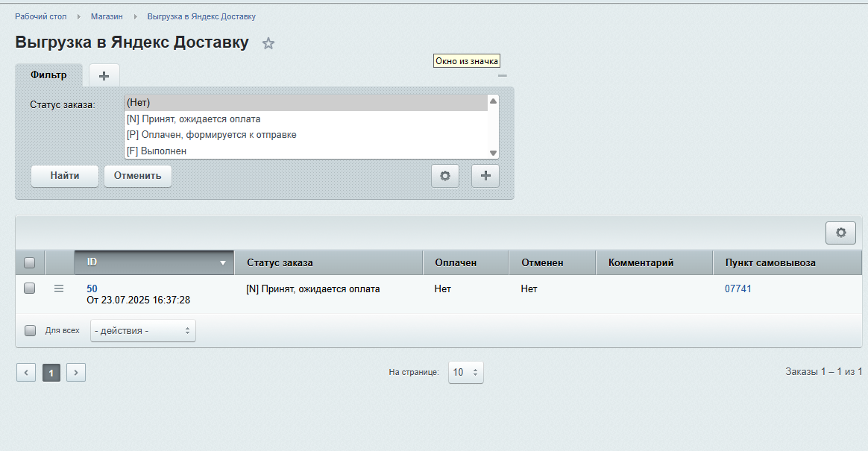Screen dimensions: 868x451
Task: Open row actions menu for order 50
Action: [x=59, y=288]
